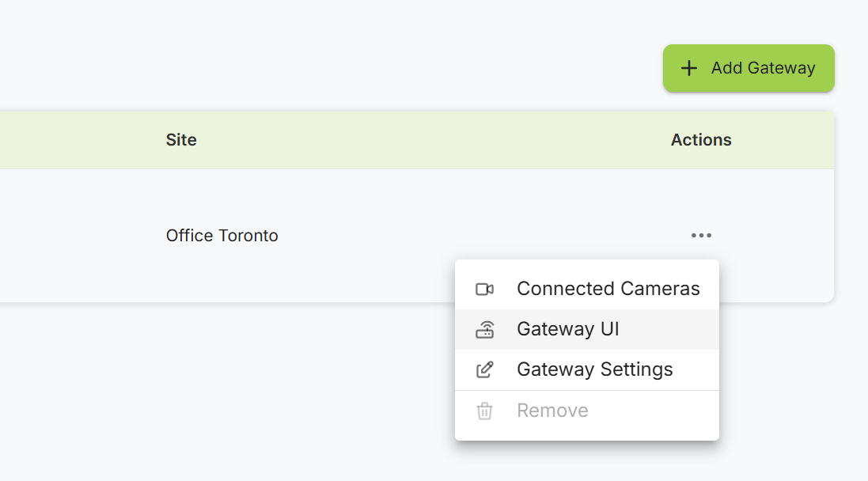
Task: Click the Site column header
Action: click(181, 140)
